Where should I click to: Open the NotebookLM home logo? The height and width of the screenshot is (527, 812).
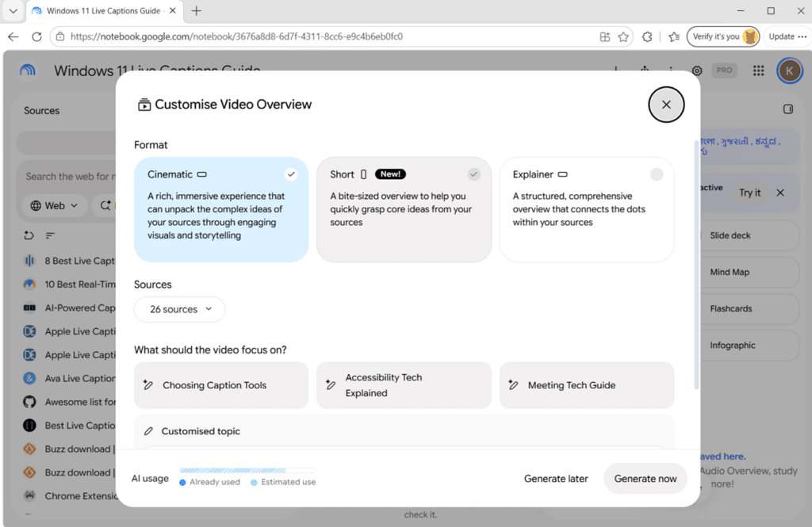(28, 71)
